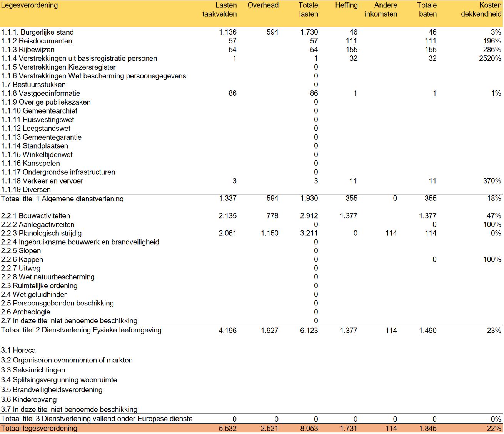This screenshot has height=434, width=504.
Task: Click the 'Andere inkomsten' column header
Action: [381, 10]
